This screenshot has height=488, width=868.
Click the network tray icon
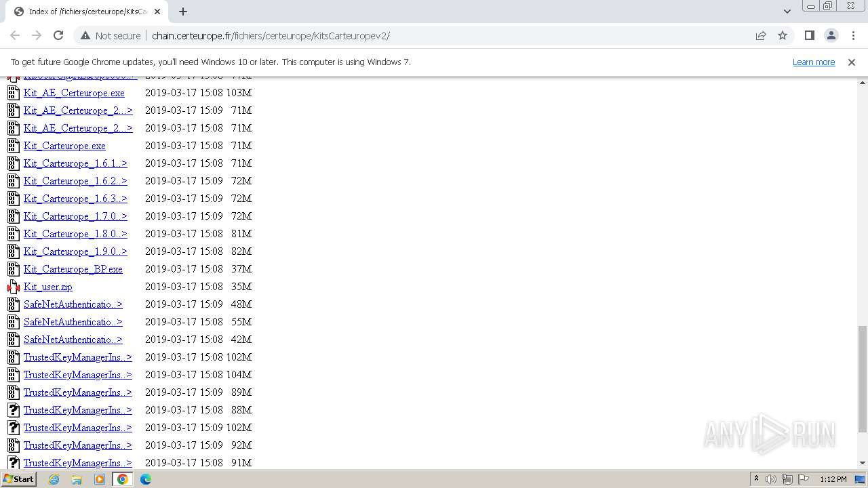tap(787, 479)
